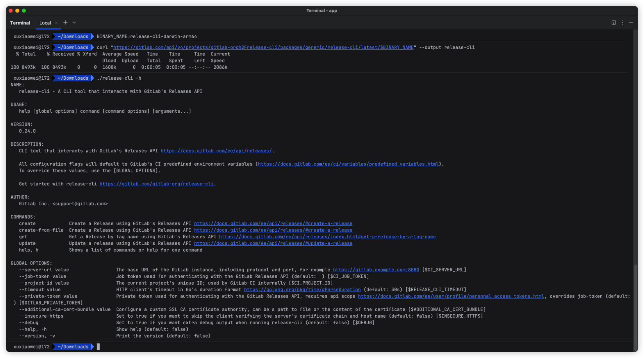The height and width of the screenshot is (358, 644).
Task: Click the red macOS close button
Action: [x=11, y=11]
